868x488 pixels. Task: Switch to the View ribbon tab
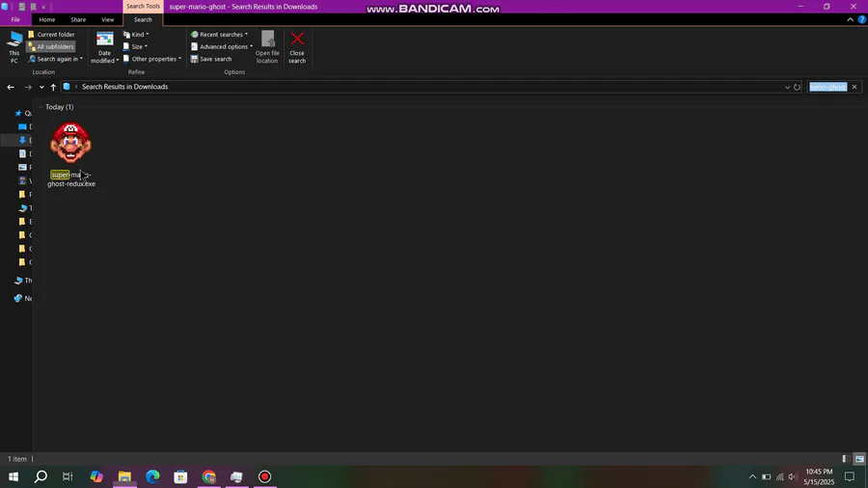point(107,19)
